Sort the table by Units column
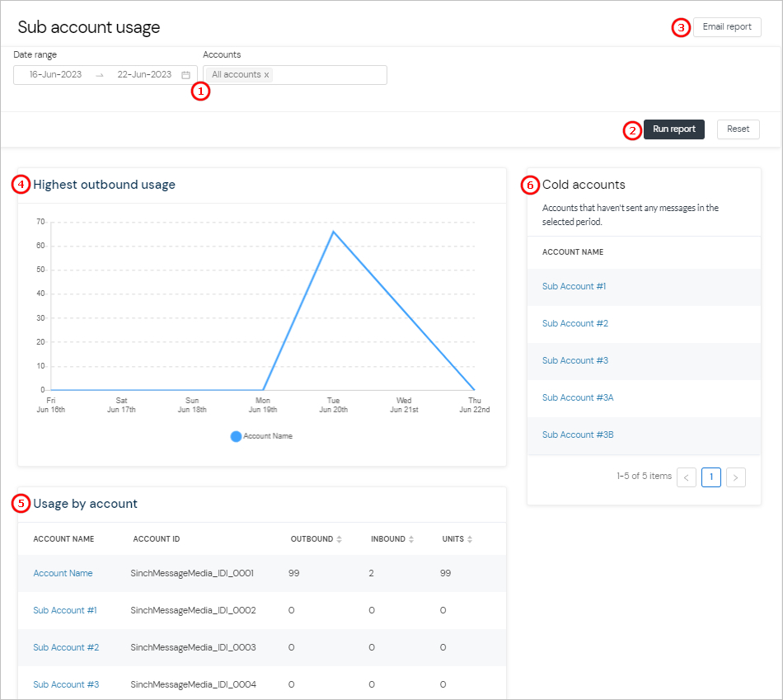783x700 pixels. coord(457,539)
